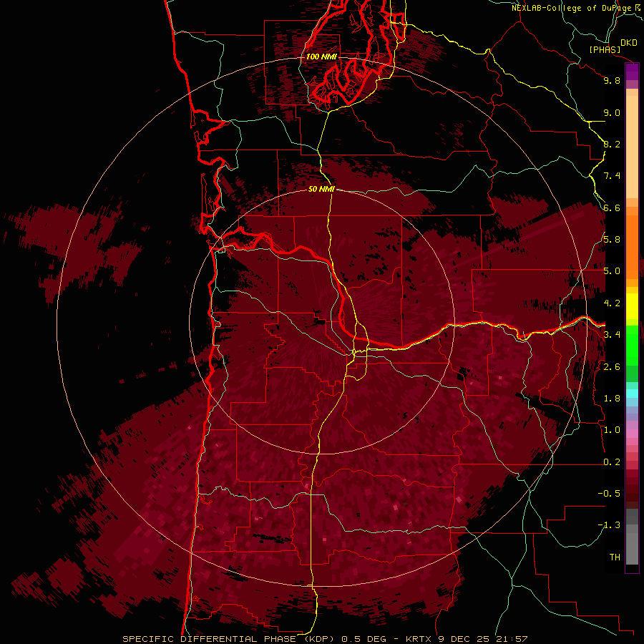Screen dimensions: 644x644
Task: Click the dark orange band on the color scale
Action: point(632,246)
